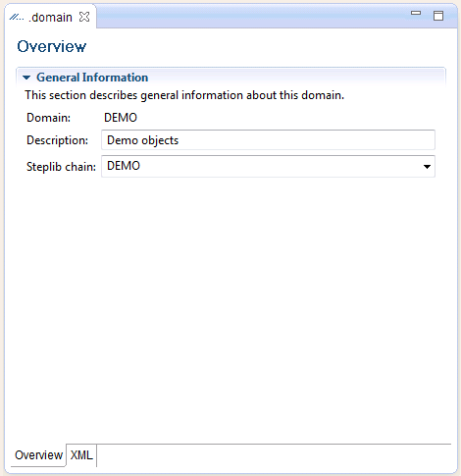Click the Description input field
The height and width of the screenshot is (476, 461).
click(268, 140)
